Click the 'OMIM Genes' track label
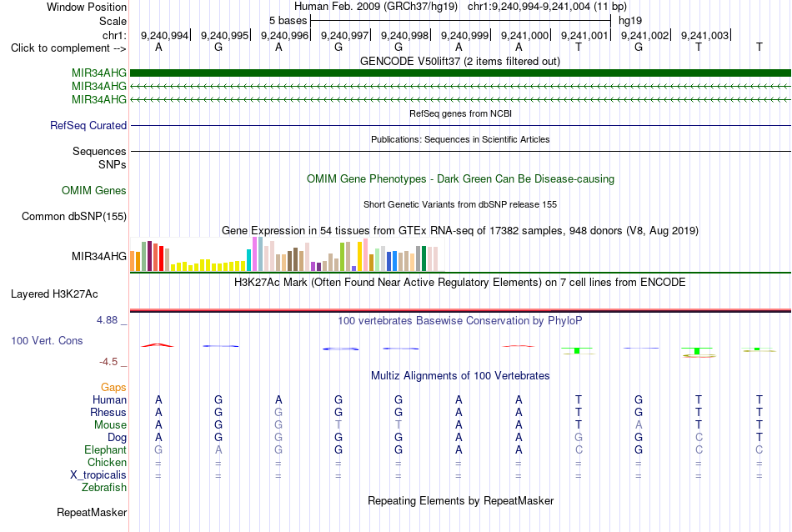Screen dimensions: 792x532 pos(93,190)
